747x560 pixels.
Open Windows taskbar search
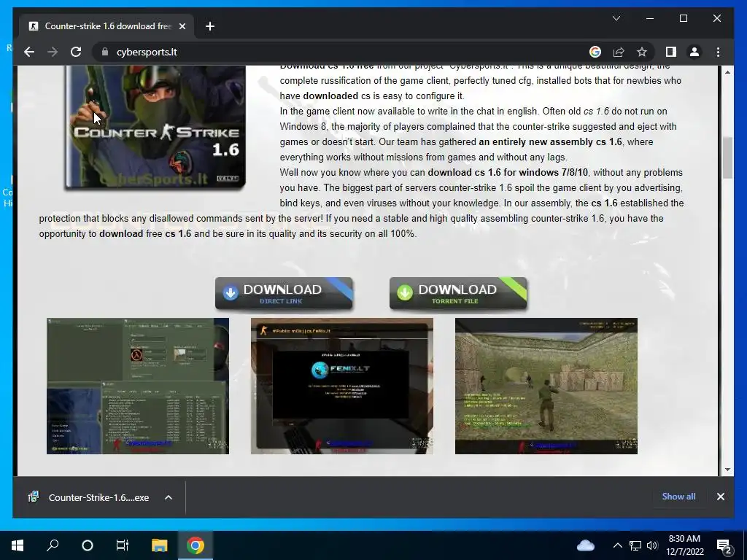pyautogui.click(x=53, y=545)
